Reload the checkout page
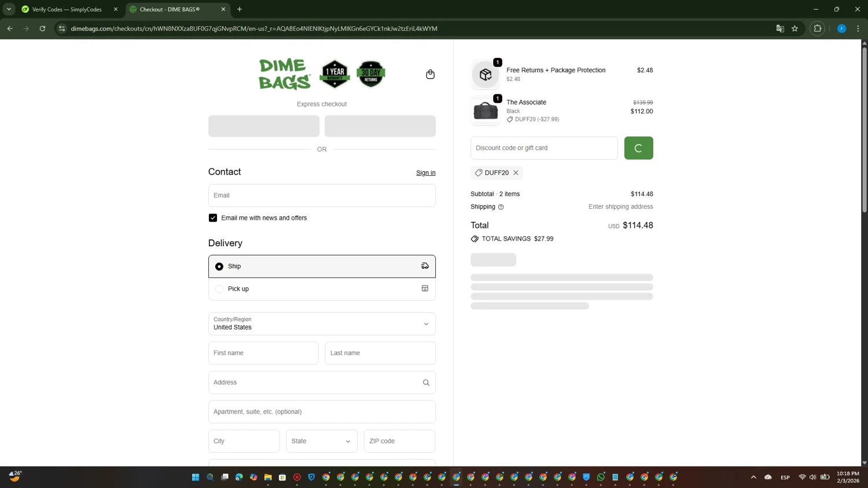 click(x=42, y=28)
